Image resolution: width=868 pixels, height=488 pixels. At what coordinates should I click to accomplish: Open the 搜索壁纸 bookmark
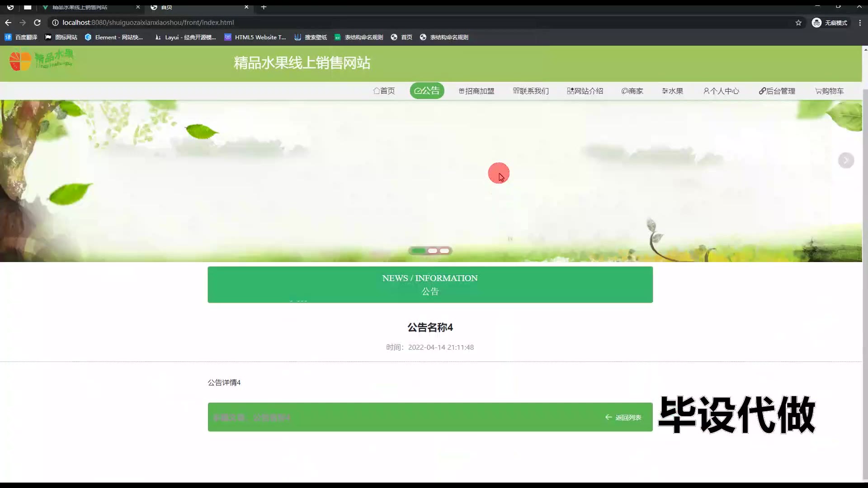tap(311, 37)
